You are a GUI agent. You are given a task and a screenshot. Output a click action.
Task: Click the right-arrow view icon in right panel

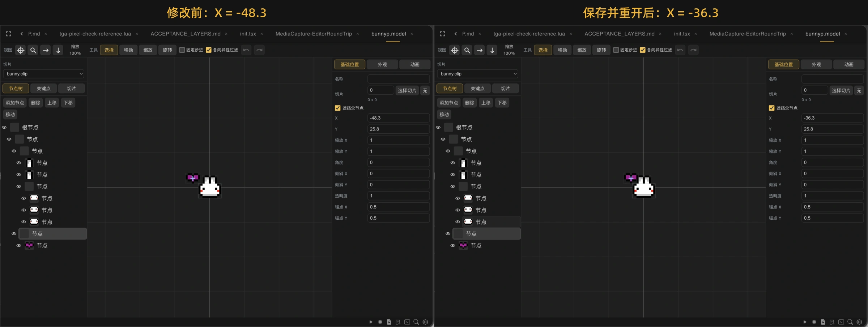tap(480, 50)
